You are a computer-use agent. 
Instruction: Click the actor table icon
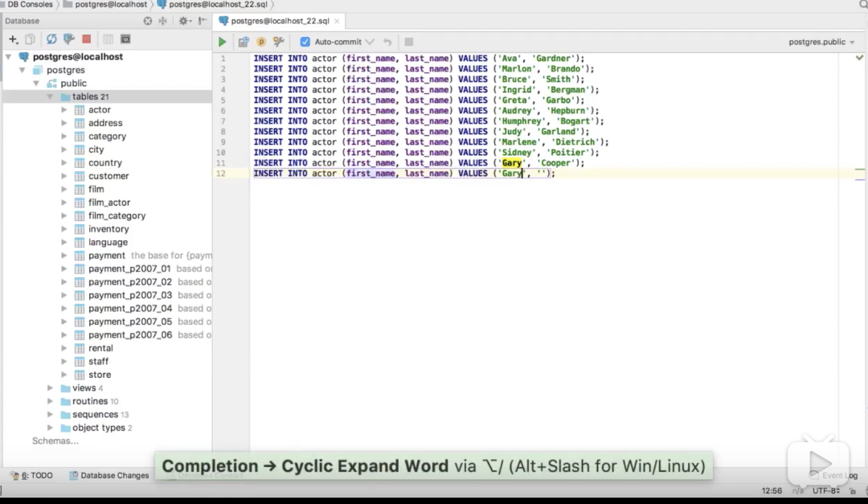[80, 109]
